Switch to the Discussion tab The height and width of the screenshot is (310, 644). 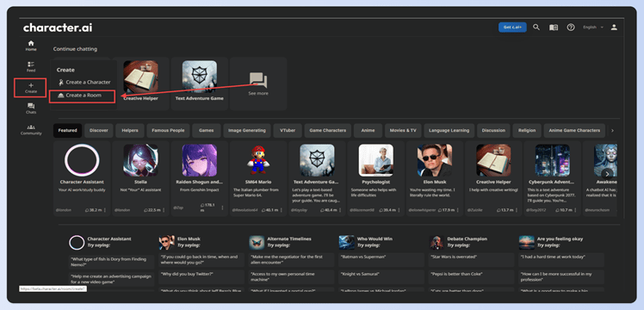pos(493,131)
